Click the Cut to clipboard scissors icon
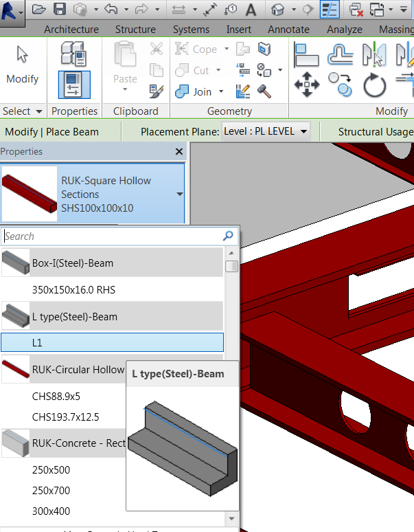This screenshot has width=414, height=532. (156, 49)
